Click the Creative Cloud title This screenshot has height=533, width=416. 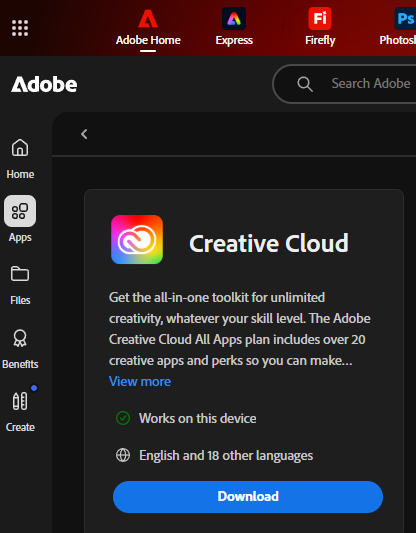coord(269,243)
